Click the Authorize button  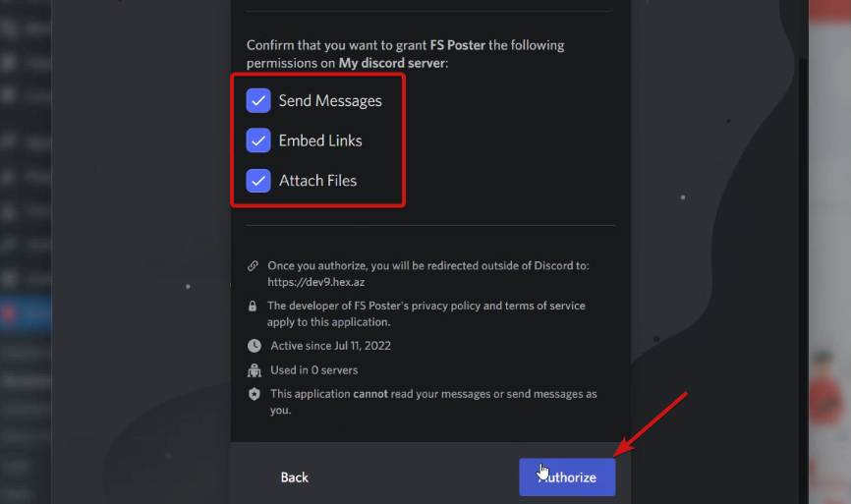(x=567, y=476)
